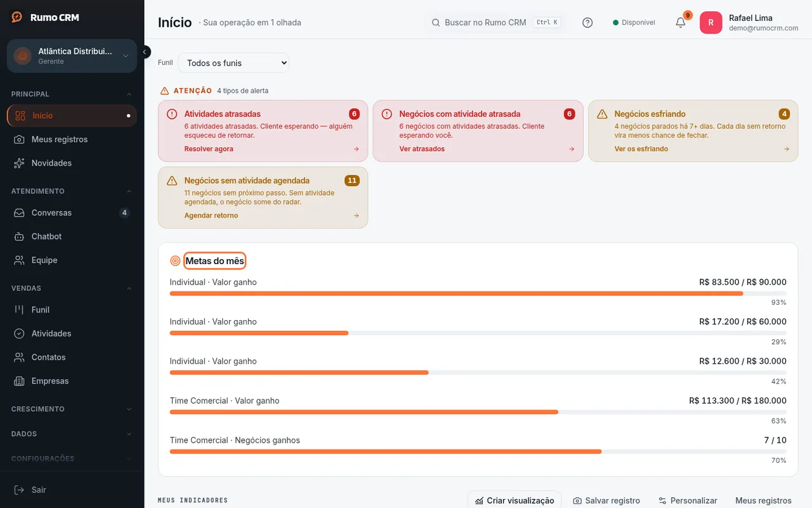This screenshot has width=812, height=508.
Task: Click the Chatbot sidebar icon
Action: (20, 236)
